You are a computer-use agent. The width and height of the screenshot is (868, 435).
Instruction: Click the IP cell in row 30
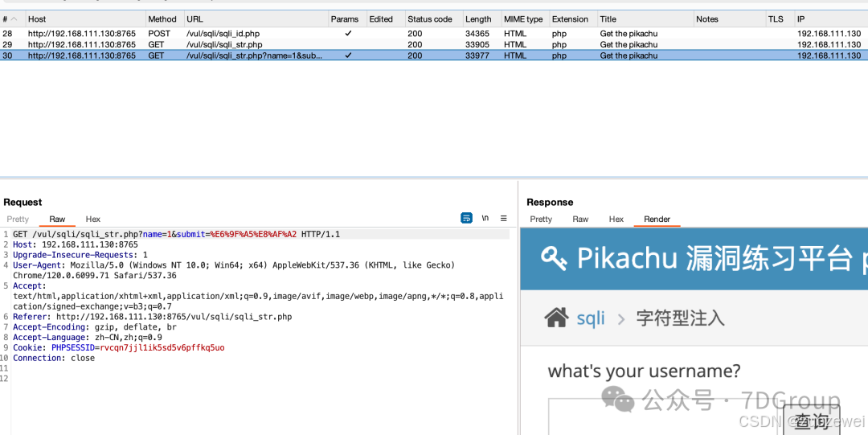tap(829, 55)
